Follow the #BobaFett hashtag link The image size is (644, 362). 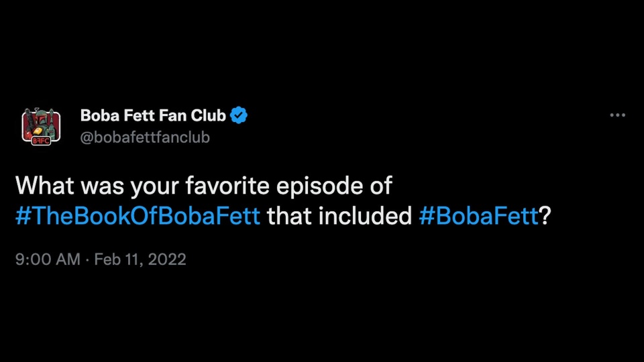(478, 216)
